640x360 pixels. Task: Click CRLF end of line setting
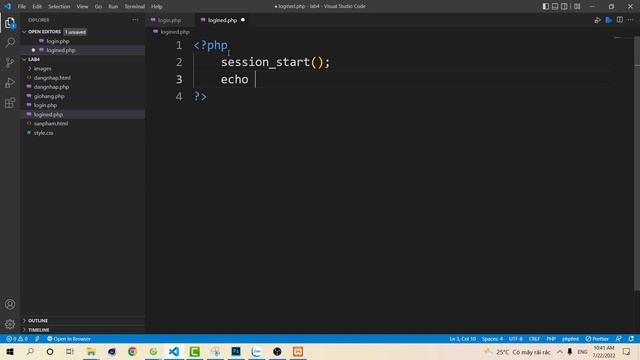click(534, 339)
